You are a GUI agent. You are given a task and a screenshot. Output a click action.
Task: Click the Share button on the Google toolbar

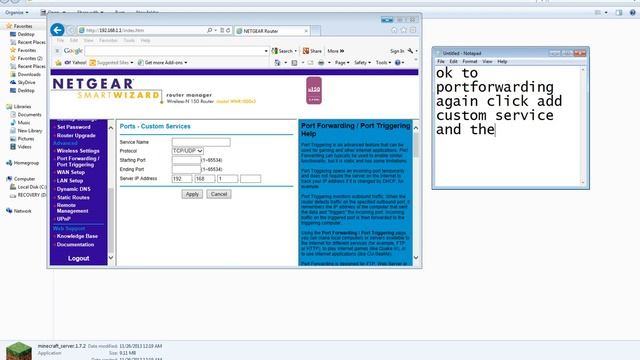pyautogui.click(x=312, y=51)
